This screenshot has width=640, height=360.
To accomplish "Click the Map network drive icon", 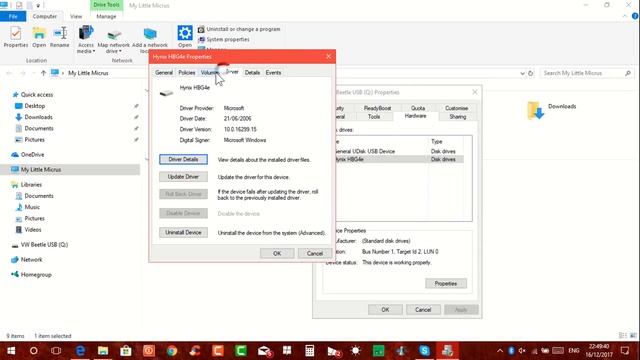I will tap(114, 34).
